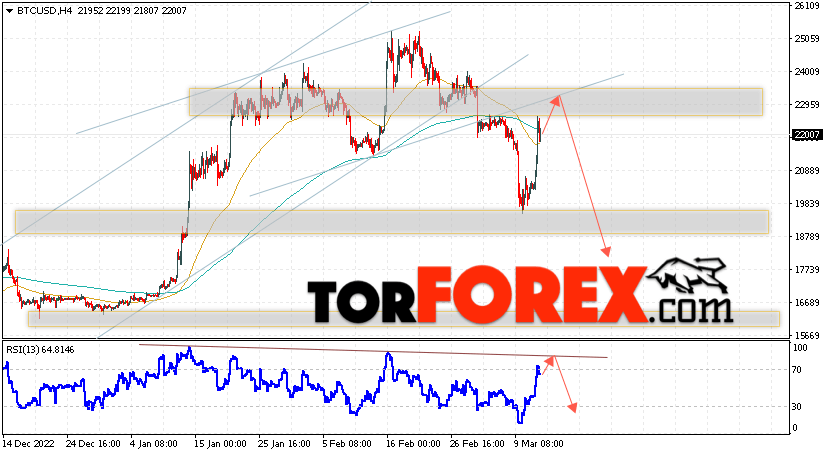Click the 16689 price scale value
The height and width of the screenshot is (455, 830).
(807, 303)
